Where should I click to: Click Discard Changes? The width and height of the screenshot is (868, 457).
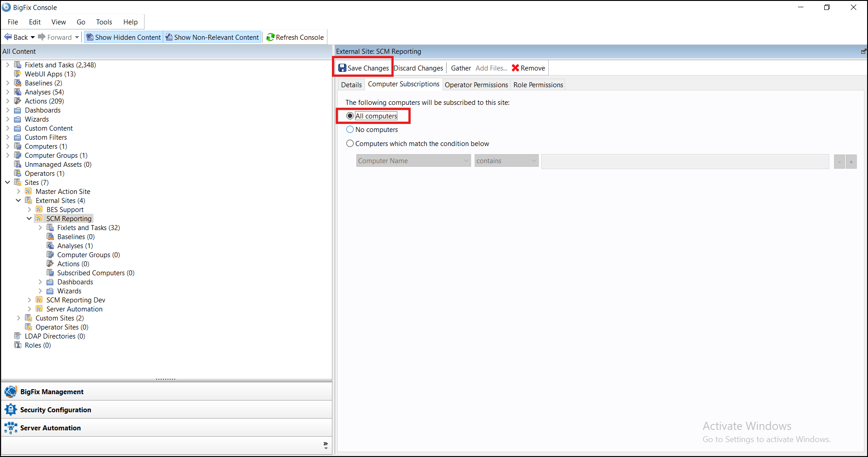(x=419, y=68)
